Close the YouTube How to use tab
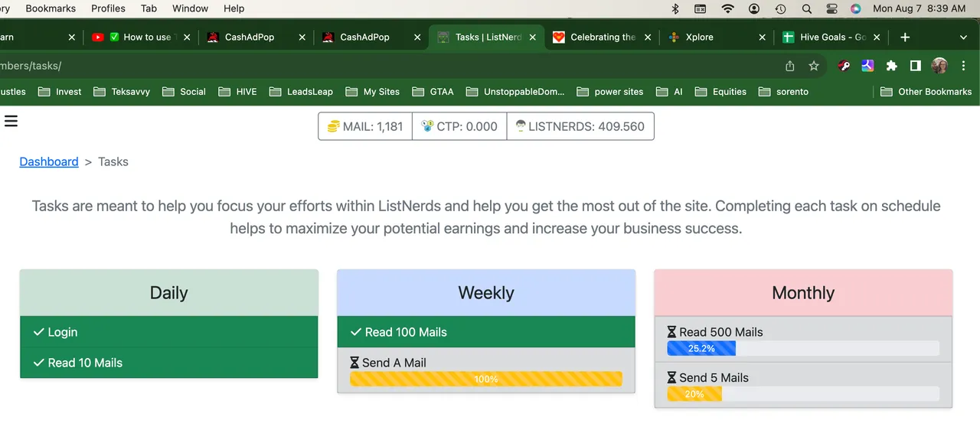The height and width of the screenshot is (443, 980). [187, 37]
